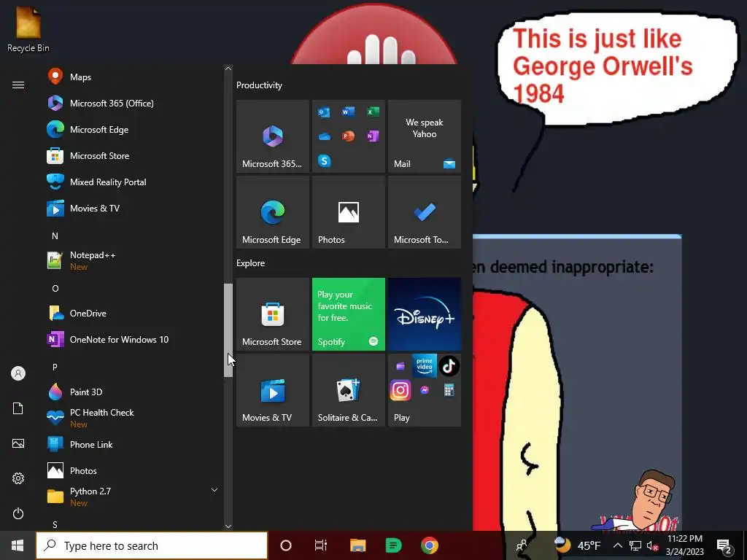The height and width of the screenshot is (560, 747).
Task: Click the Productivity group header
Action: (259, 85)
